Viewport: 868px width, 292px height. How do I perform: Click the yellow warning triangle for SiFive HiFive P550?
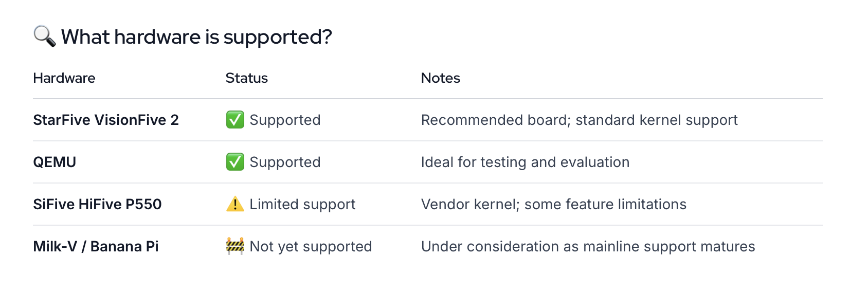point(235,204)
